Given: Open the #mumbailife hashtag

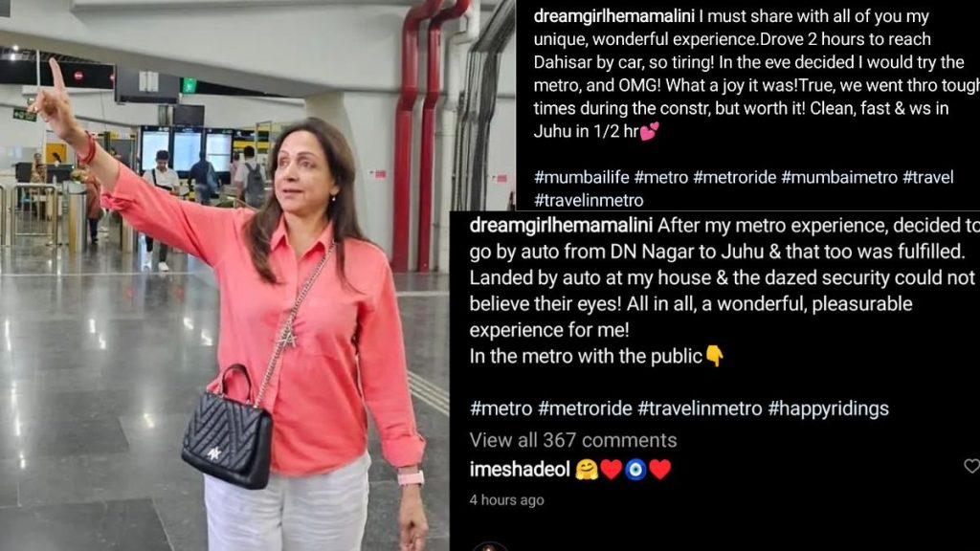Looking at the screenshot, I should 581,177.
